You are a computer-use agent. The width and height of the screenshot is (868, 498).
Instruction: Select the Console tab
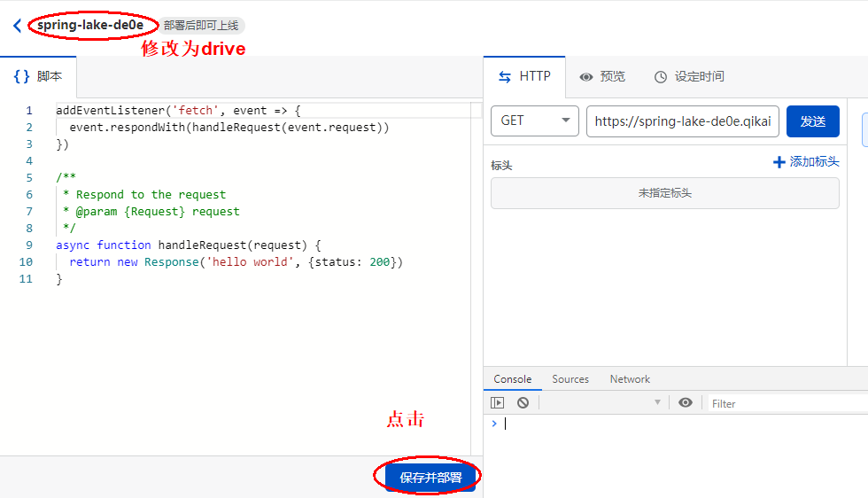coord(512,379)
